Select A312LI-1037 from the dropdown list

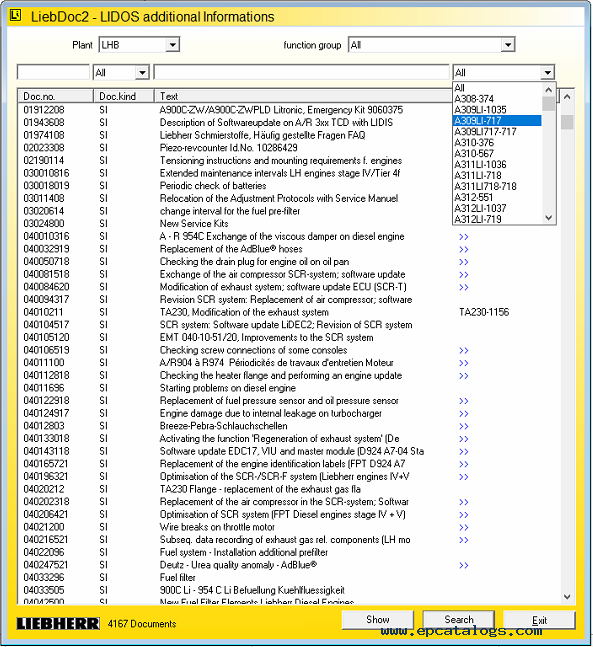coord(497,208)
